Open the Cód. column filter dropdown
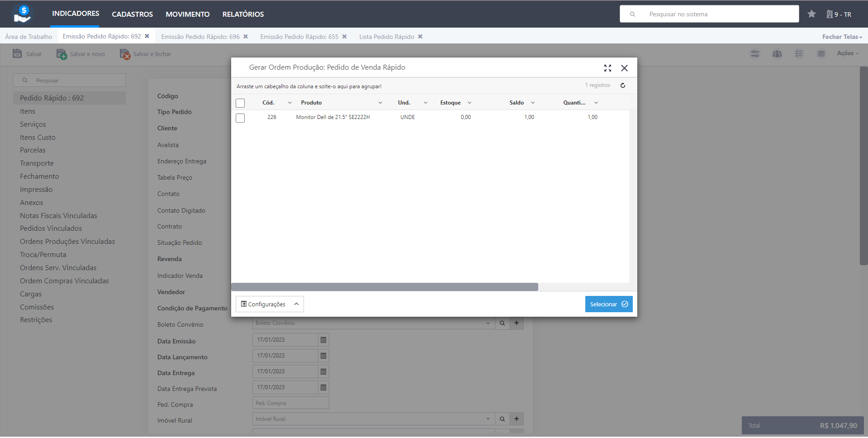This screenshot has width=868, height=438. (x=290, y=103)
